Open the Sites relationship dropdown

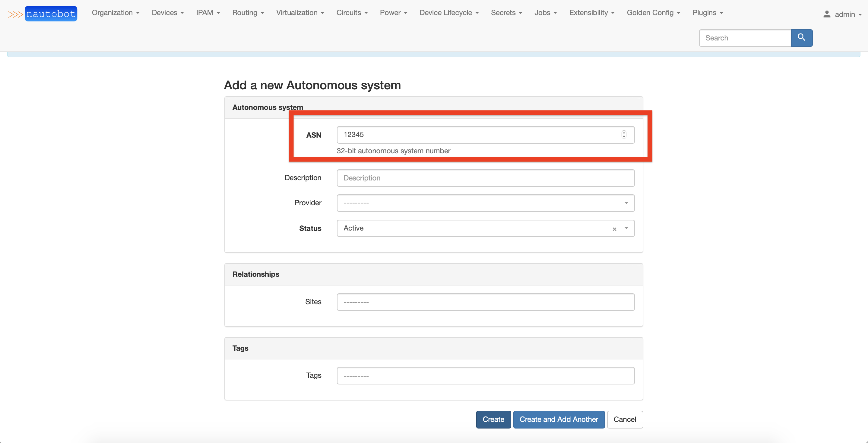(x=485, y=302)
